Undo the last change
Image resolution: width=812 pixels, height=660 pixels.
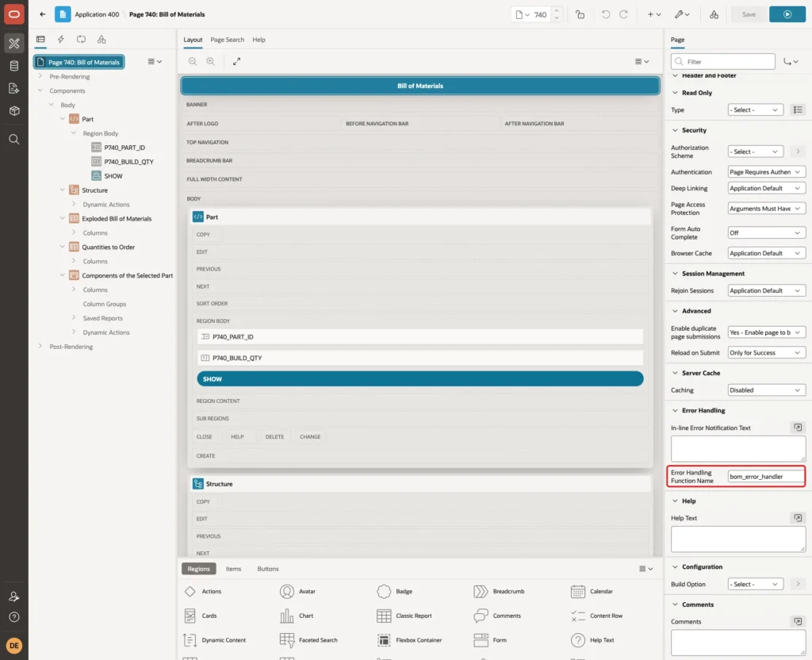coord(606,14)
